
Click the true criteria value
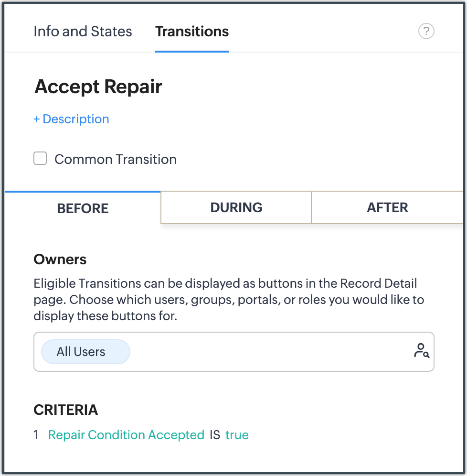click(237, 435)
